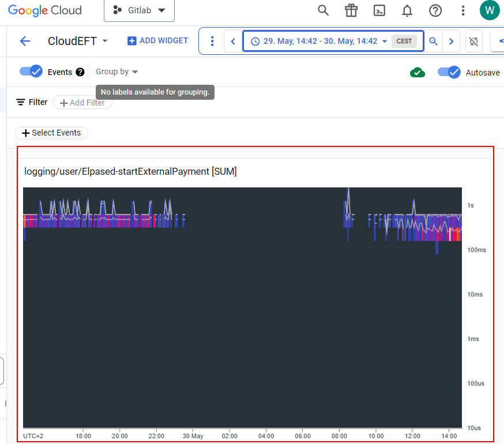The height and width of the screenshot is (444, 504).
Task: Open the gift free trial icon
Action: 351,10
